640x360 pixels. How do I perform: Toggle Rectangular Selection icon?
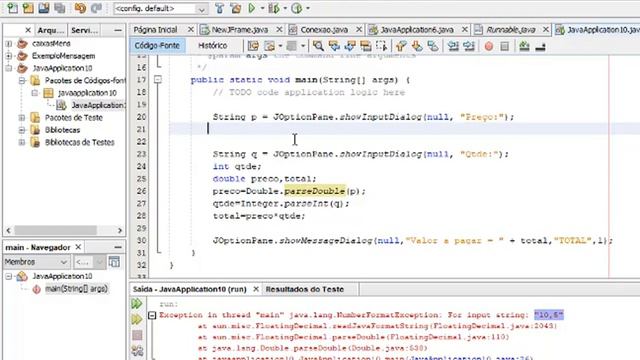(x=382, y=46)
